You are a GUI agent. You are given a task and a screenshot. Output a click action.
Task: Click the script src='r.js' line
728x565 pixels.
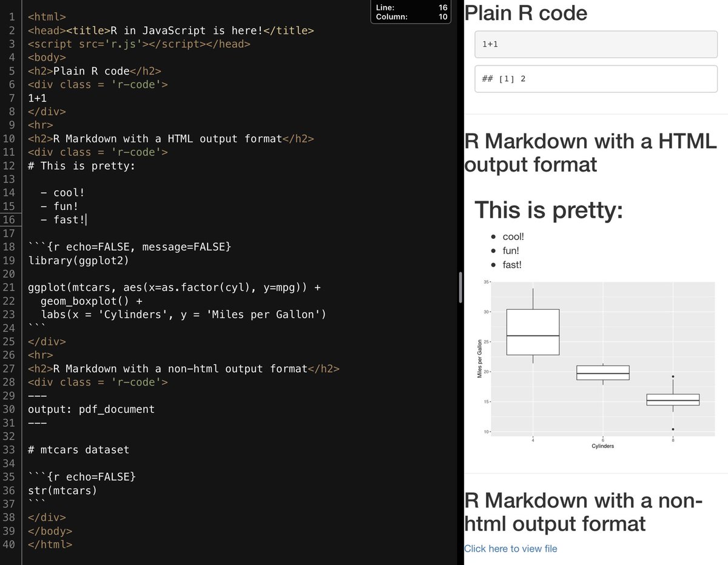pos(139,44)
